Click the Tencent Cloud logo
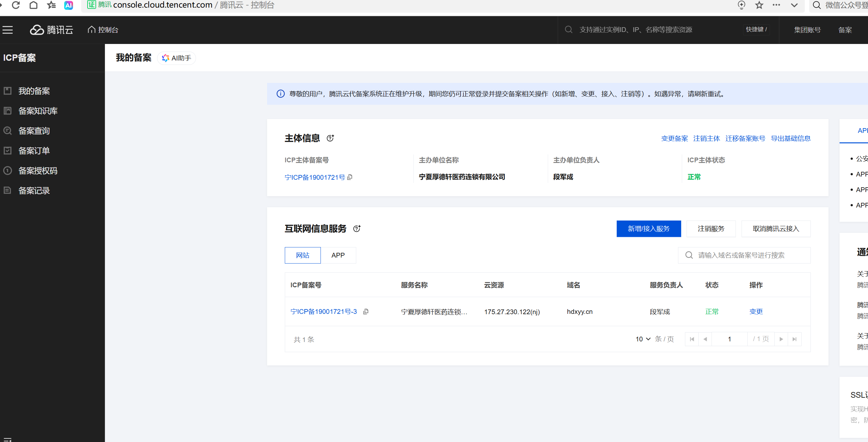The image size is (868, 442). 52,30
